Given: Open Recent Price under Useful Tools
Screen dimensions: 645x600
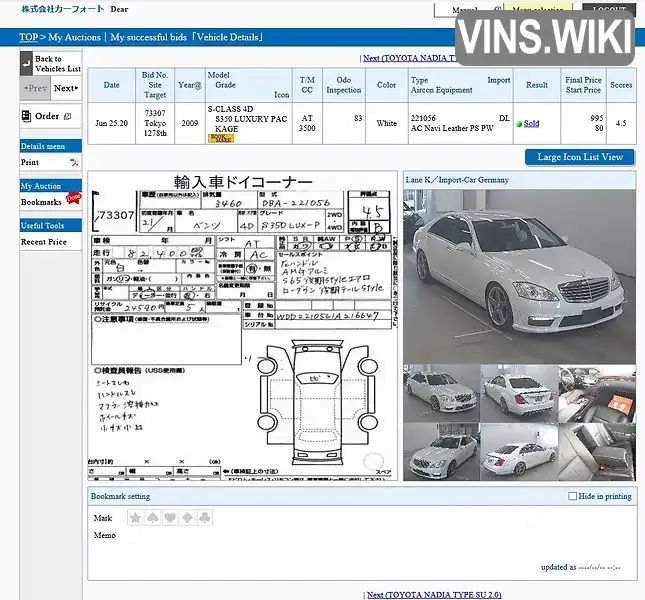Looking at the screenshot, I should click(x=44, y=242).
